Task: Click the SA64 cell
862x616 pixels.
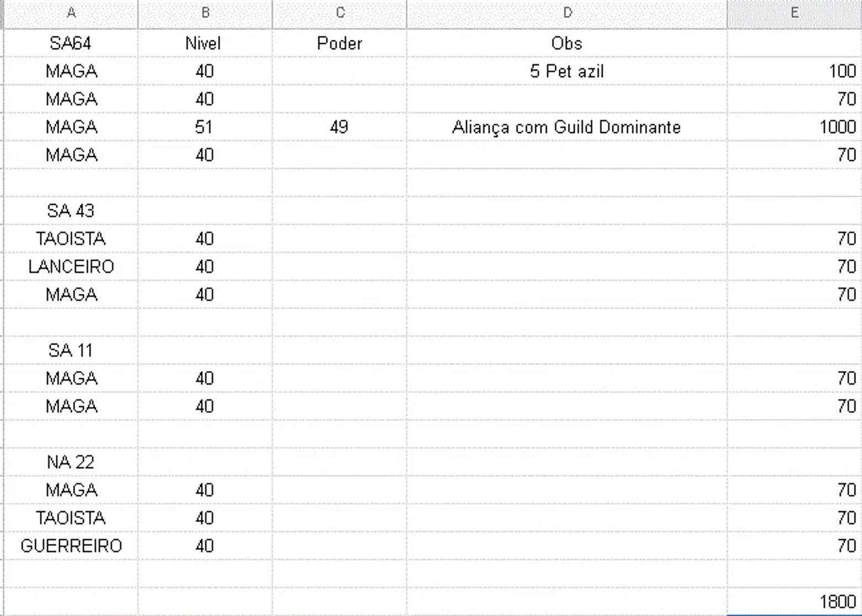Action: pos(71,43)
